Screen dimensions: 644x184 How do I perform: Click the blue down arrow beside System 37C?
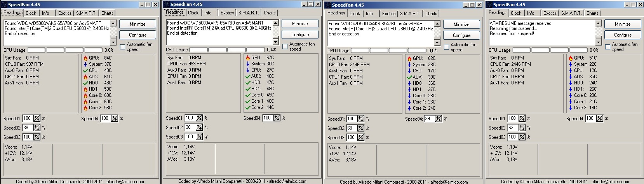[x=85, y=64]
